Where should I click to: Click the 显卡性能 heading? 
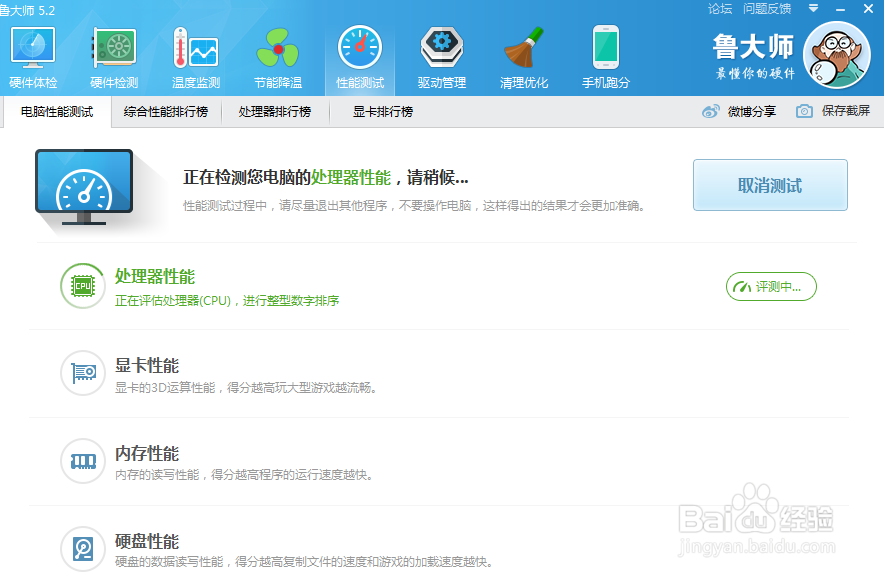[x=147, y=365]
